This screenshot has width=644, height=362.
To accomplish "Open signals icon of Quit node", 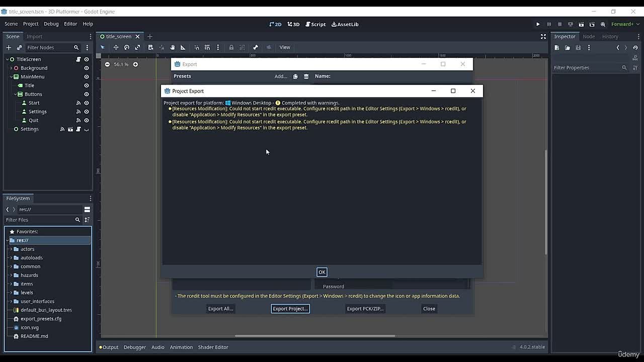I will [x=78, y=120].
